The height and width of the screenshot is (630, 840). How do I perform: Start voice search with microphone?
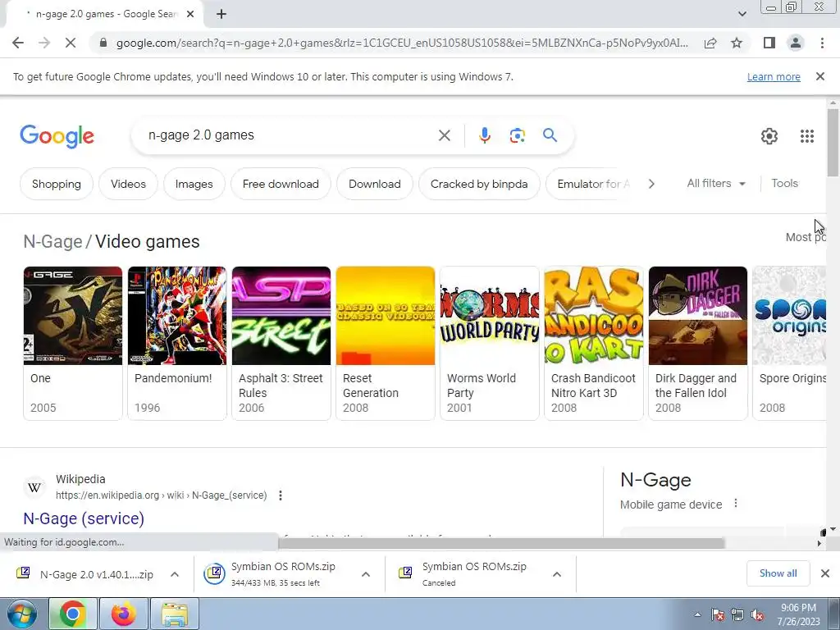pyautogui.click(x=485, y=135)
